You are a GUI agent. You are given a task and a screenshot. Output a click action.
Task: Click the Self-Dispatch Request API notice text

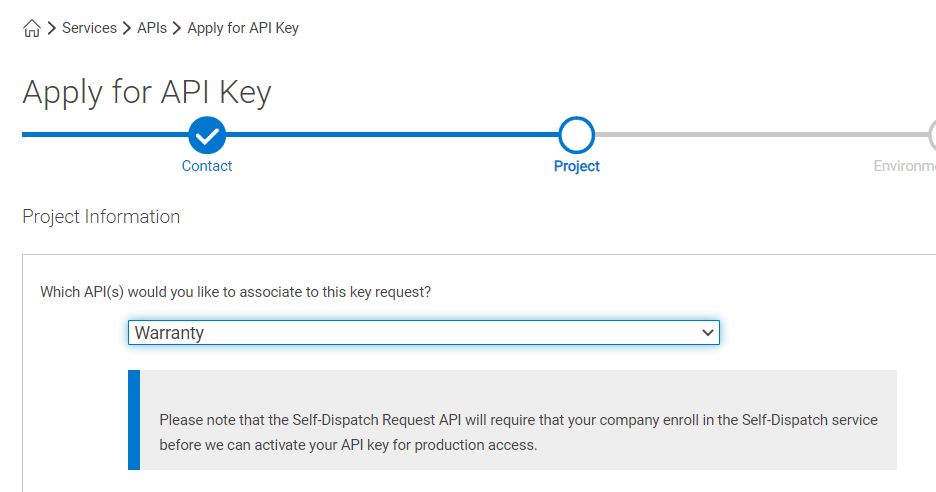coord(518,432)
